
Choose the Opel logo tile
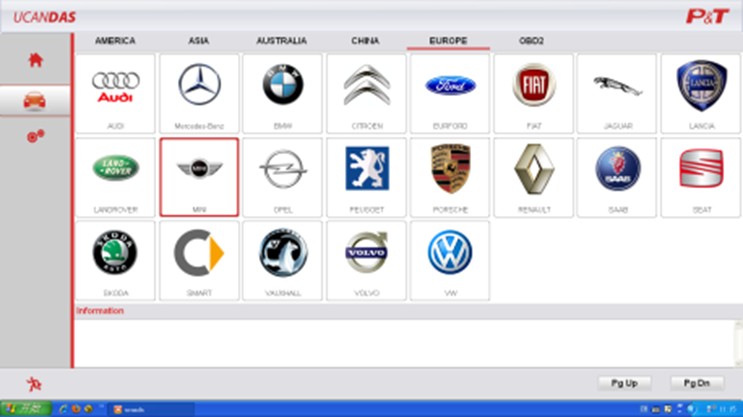(x=283, y=177)
